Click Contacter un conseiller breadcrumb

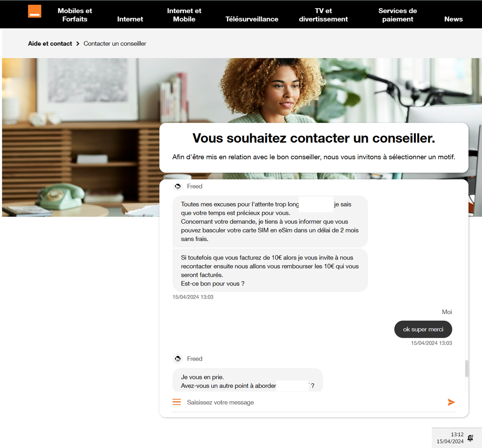click(x=115, y=43)
